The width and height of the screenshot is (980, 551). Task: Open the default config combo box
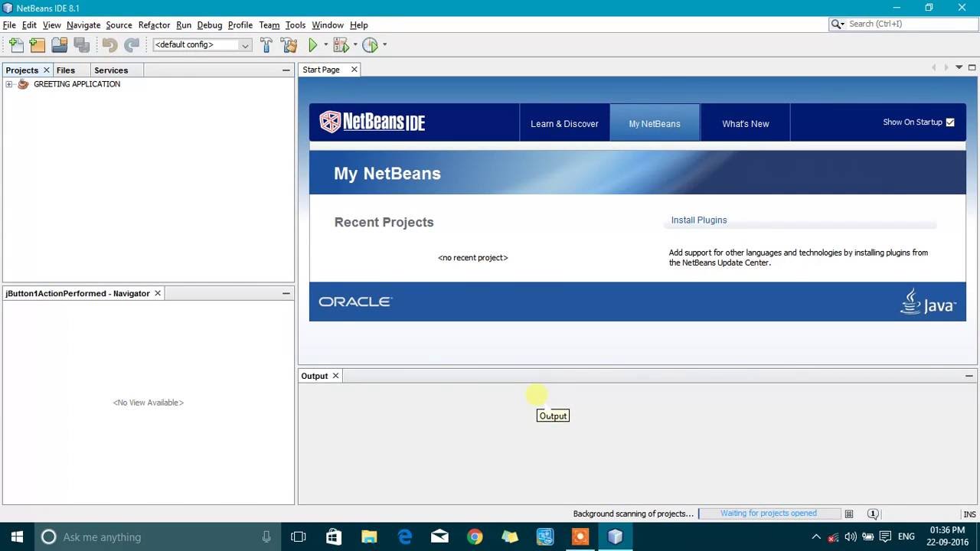(201, 45)
